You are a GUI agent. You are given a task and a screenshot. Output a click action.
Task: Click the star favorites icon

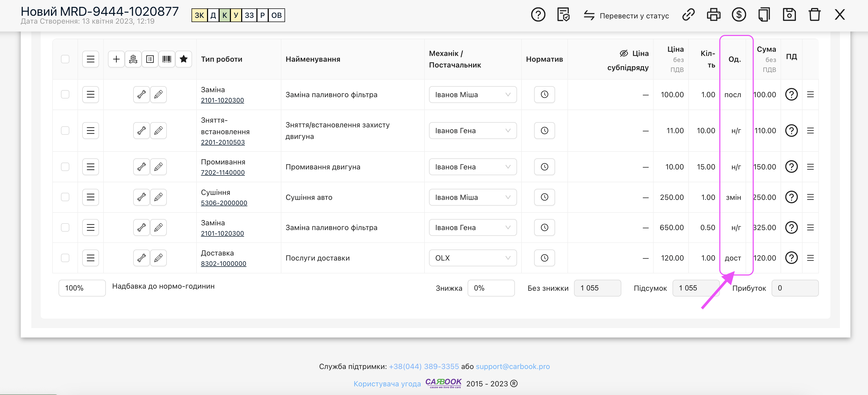click(184, 59)
